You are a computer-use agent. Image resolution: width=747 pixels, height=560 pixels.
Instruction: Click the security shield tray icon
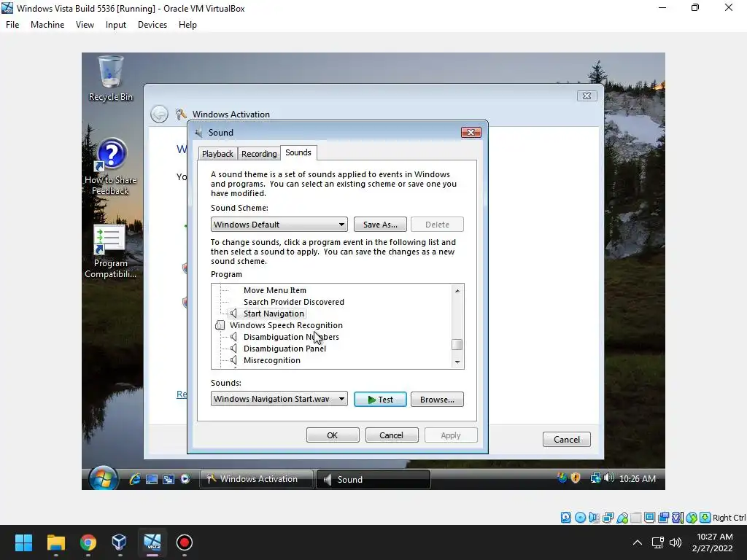click(x=576, y=478)
